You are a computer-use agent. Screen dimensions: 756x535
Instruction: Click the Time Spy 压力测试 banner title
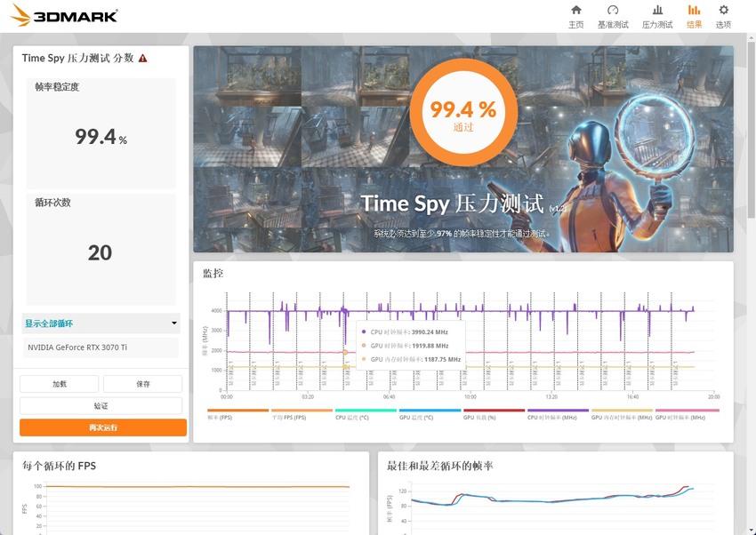click(453, 204)
